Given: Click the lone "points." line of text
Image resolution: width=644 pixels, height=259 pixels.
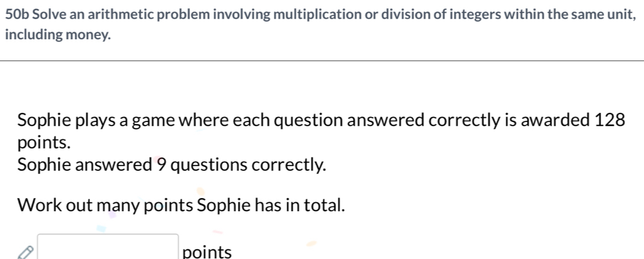Looking at the screenshot, I should pyautogui.click(x=43, y=143).
